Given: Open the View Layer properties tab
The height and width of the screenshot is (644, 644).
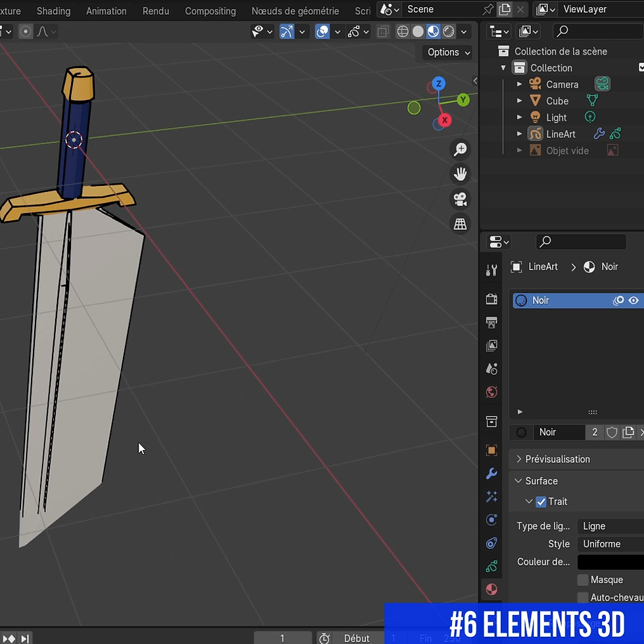Looking at the screenshot, I should pos(492,346).
